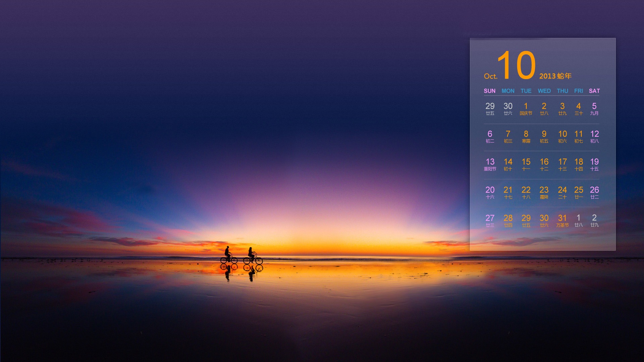Select November 2 greyed-out date
Viewport: 644px width, 362px height.
pos(594,220)
